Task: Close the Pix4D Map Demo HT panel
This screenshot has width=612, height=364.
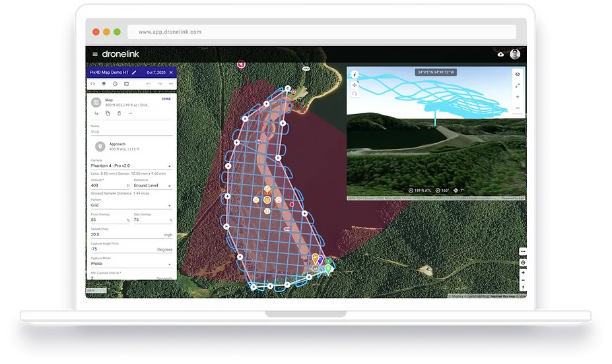Action: point(171,73)
